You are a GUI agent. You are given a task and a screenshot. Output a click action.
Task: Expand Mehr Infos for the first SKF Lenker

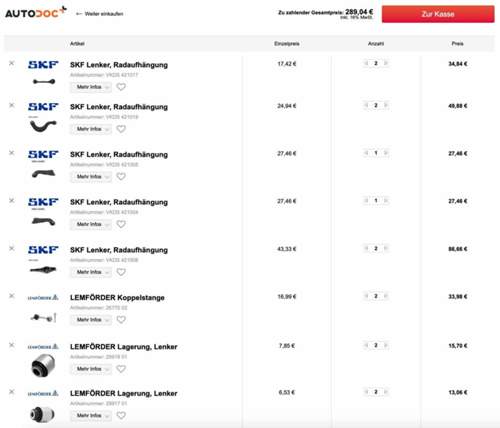click(x=91, y=87)
